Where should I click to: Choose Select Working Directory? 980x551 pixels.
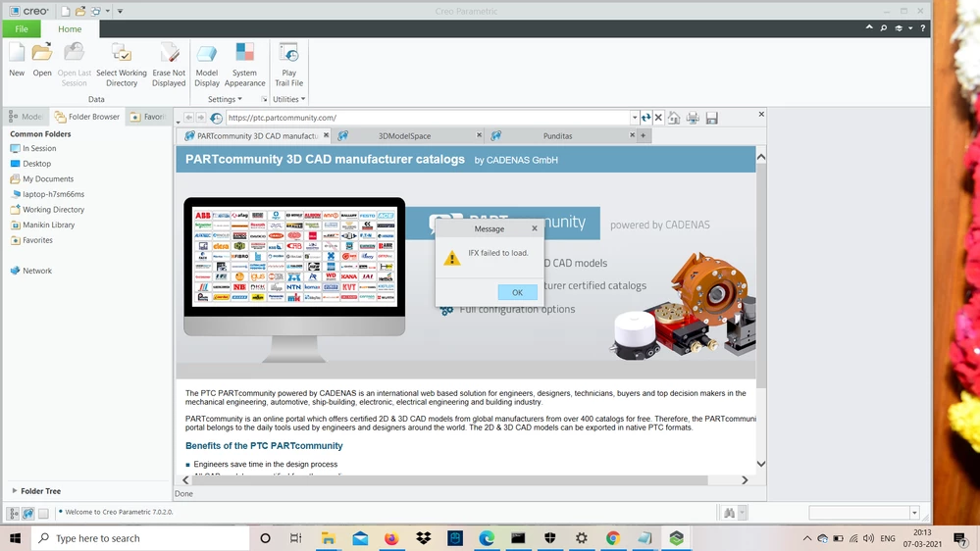[122, 65]
